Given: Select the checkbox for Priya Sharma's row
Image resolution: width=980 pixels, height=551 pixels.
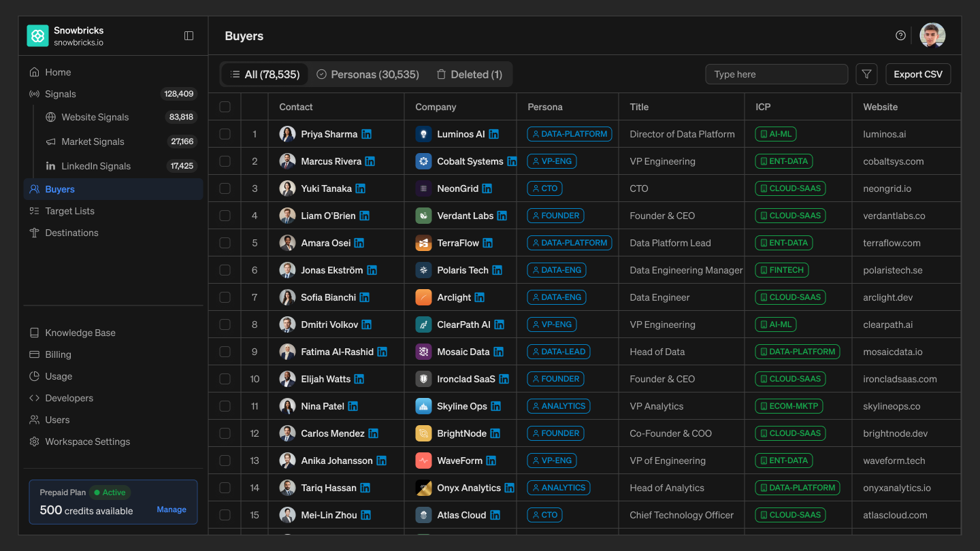Looking at the screenshot, I should point(225,134).
